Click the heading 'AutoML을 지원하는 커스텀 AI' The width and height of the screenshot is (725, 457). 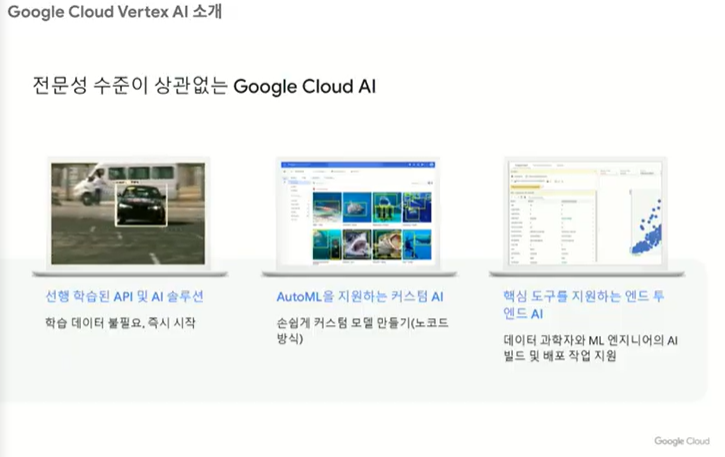[360, 296]
